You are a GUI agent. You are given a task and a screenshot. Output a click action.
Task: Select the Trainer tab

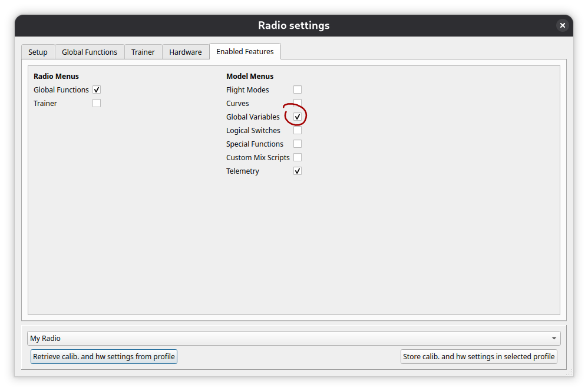click(x=143, y=52)
